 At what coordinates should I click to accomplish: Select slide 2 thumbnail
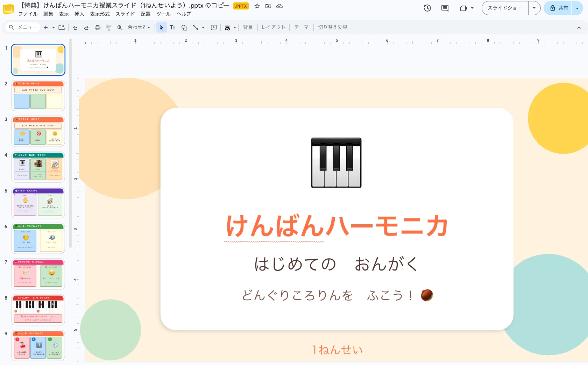click(38, 96)
